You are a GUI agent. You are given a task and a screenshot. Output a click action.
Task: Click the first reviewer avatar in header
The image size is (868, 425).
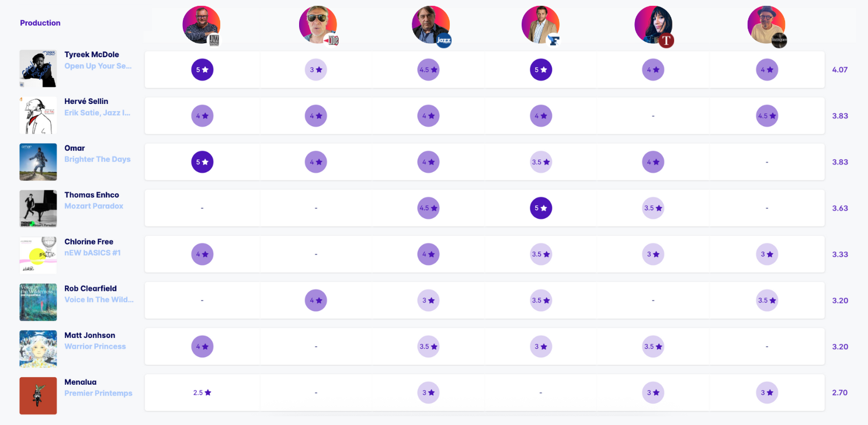pos(202,25)
